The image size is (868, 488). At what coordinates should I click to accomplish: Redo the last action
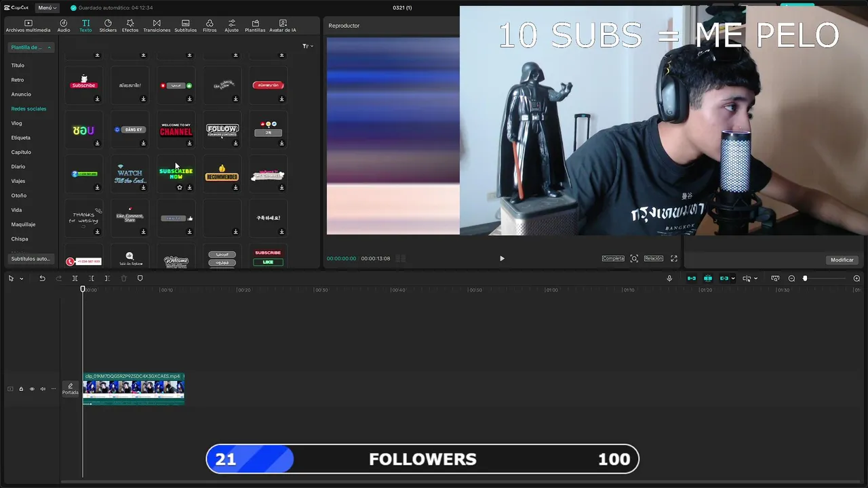pos(58,279)
